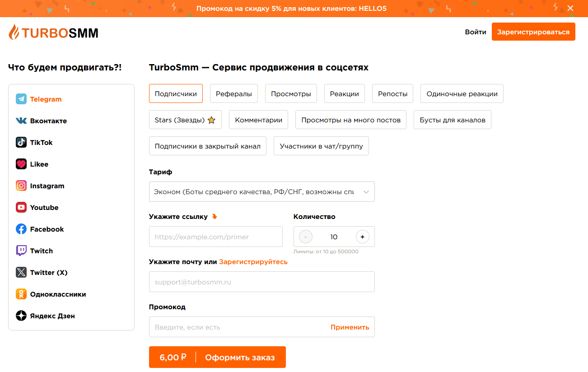Image resolution: width=588 pixels, height=372 pixels.
Task: Click the Оформить заказ button
Action: [217, 357]
